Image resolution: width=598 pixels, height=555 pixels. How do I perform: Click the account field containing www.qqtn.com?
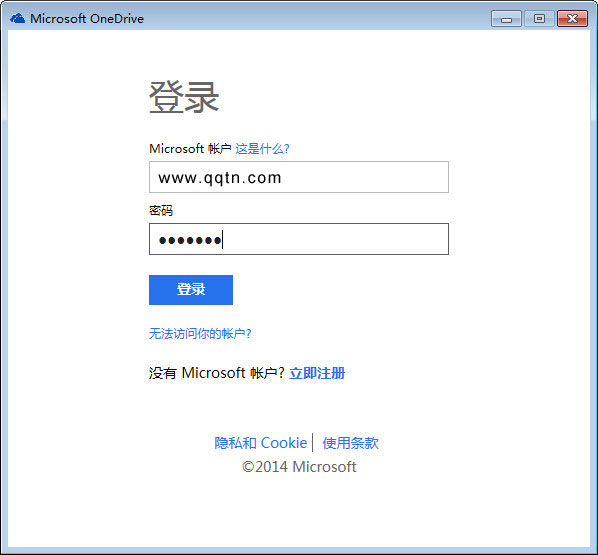click(299, 177)
